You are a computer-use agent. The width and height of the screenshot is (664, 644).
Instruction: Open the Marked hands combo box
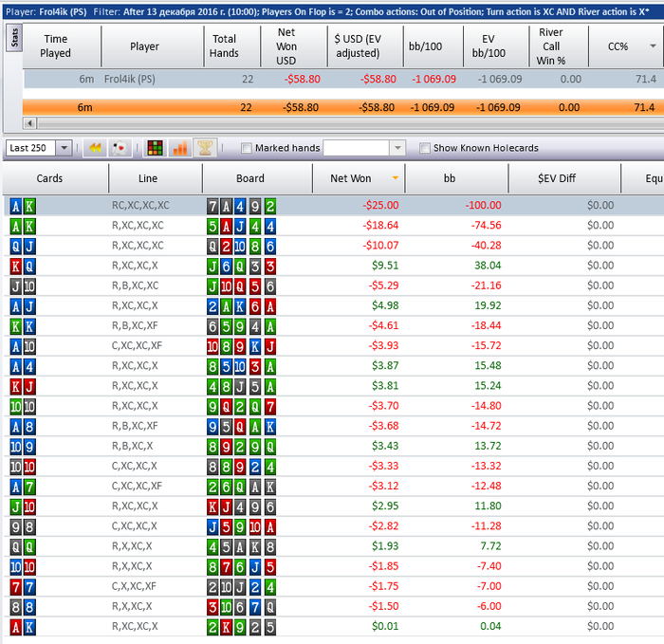tap(363, 148)
